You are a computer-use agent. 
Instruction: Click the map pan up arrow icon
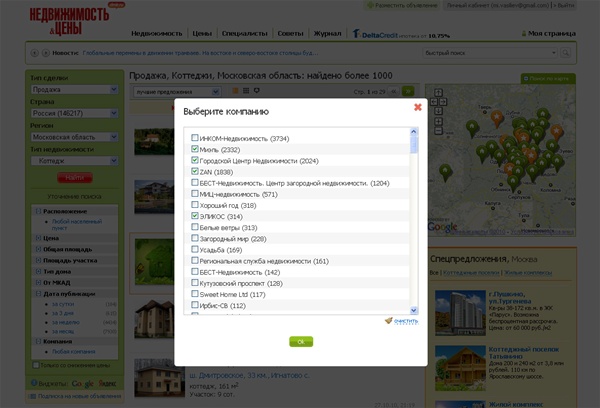pos(439,92)
